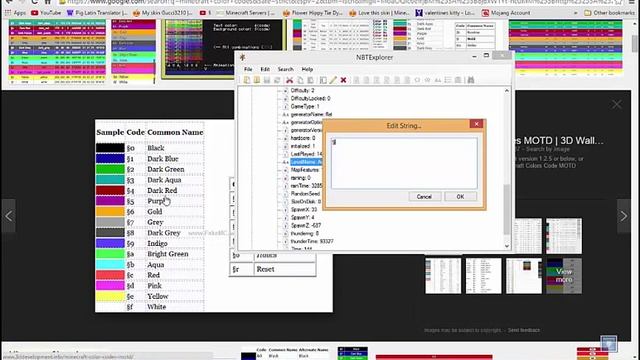Click the Black color sample swatch

click(110, 148)
